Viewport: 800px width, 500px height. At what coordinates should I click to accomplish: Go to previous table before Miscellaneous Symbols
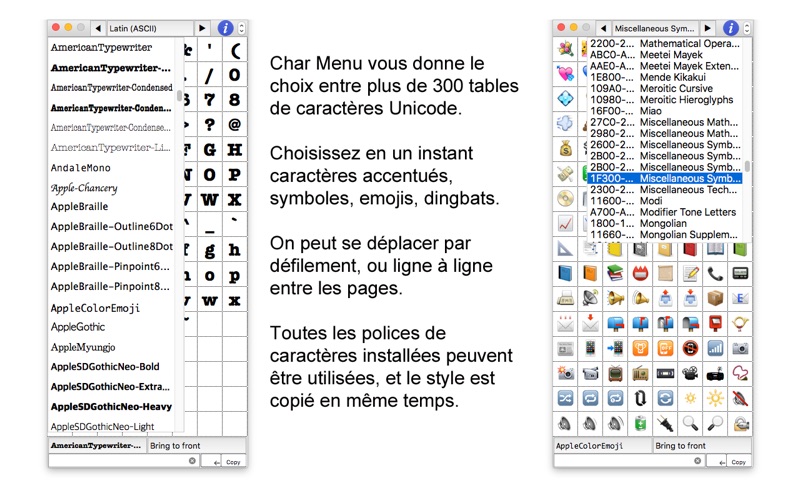point(604,28)
